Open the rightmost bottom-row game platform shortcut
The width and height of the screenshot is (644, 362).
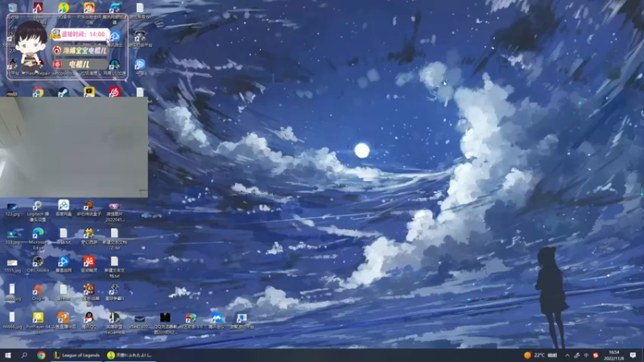[x=242, y=320]
